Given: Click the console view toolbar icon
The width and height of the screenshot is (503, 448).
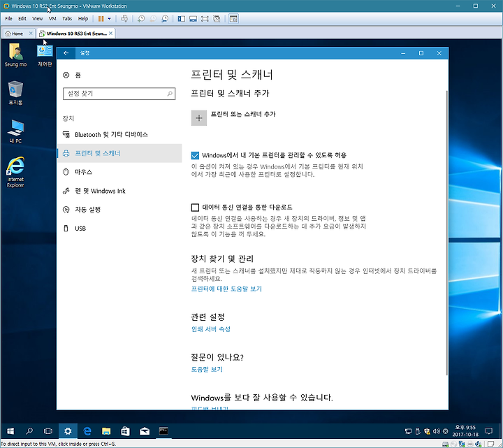Looking at the screenshot, I should [233, 19].
